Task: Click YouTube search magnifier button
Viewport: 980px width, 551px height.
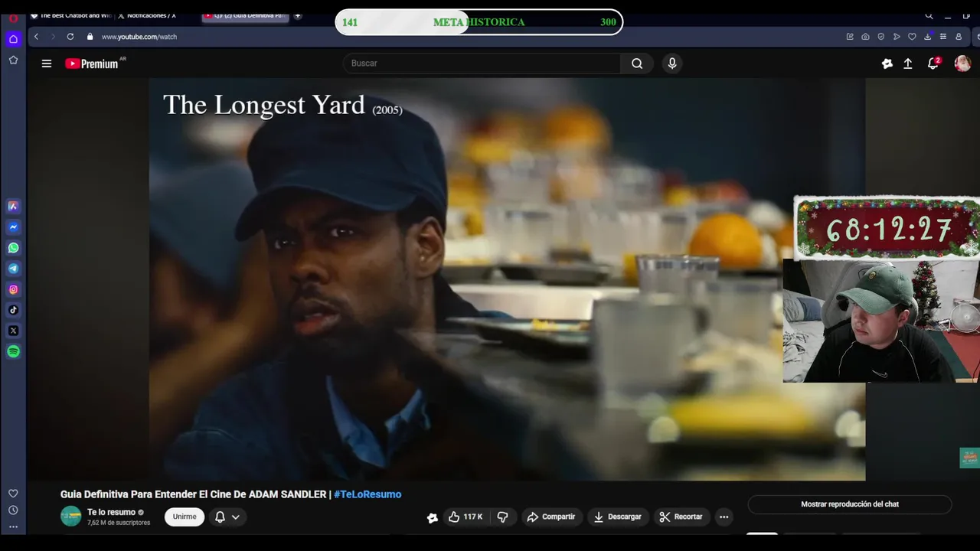Action: [x=637, y=64]
